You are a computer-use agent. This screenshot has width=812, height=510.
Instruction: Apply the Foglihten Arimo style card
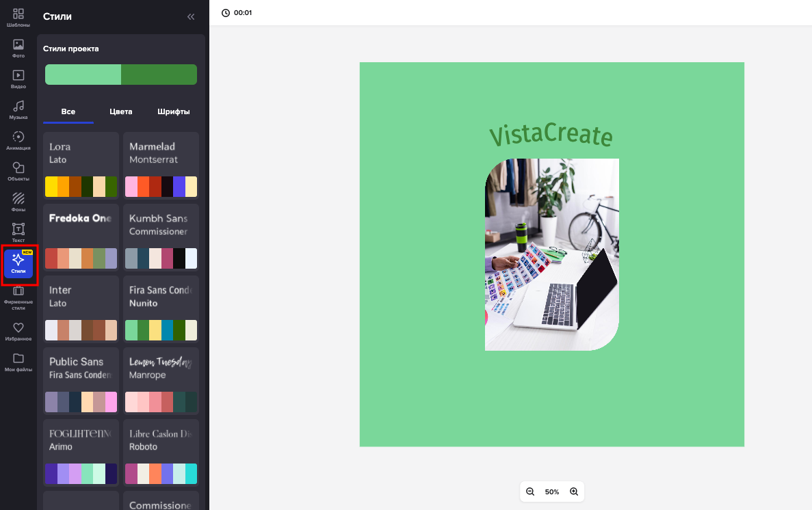(x=81, y=453)
